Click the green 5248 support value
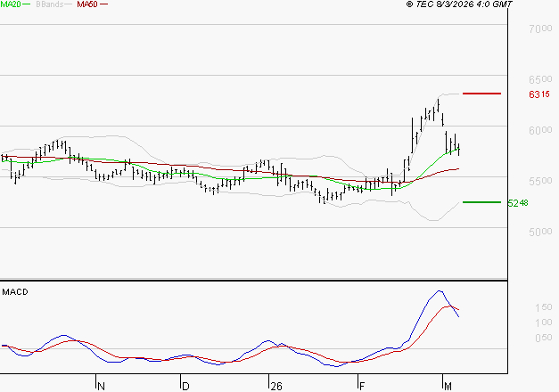 (518, 203)
